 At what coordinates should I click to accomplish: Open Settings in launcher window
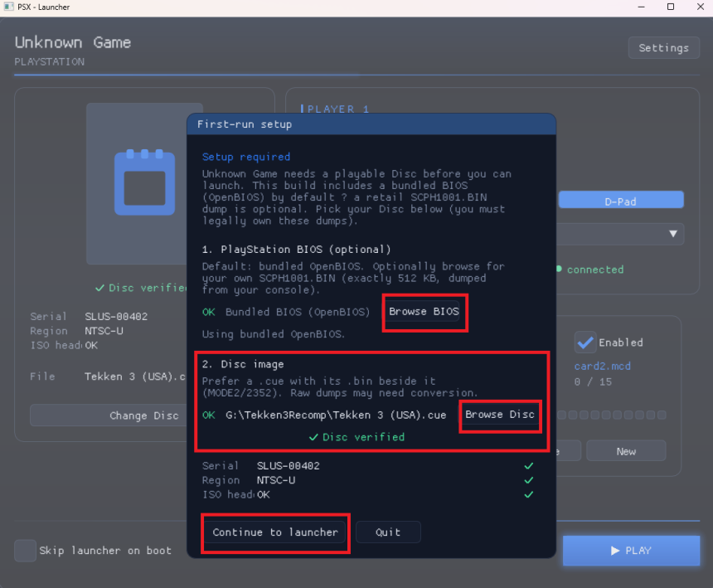point(663,48)
